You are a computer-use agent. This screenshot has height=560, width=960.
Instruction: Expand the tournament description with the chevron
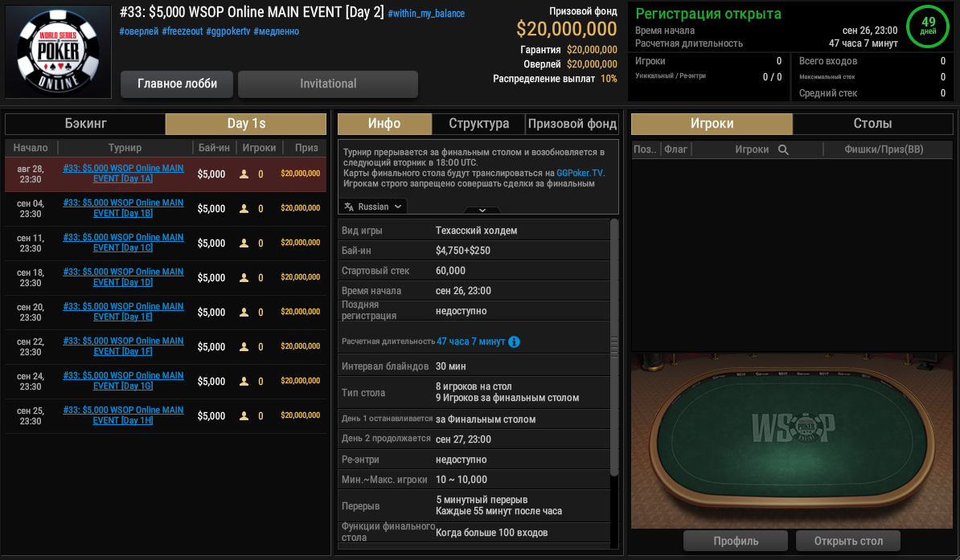pos(482,210)
